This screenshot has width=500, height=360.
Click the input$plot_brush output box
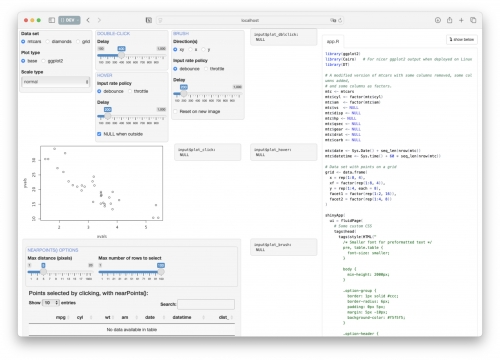(x=284, y=247)
